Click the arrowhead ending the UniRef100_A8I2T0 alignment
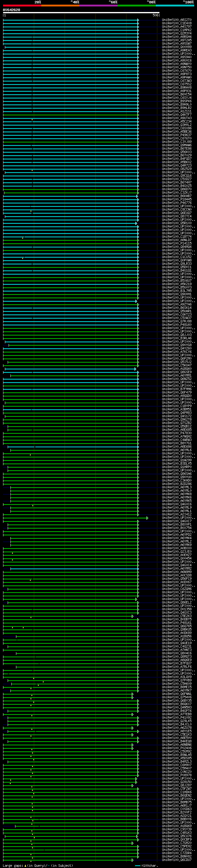This screenshot has height=868, width=197. pos(138,20)
